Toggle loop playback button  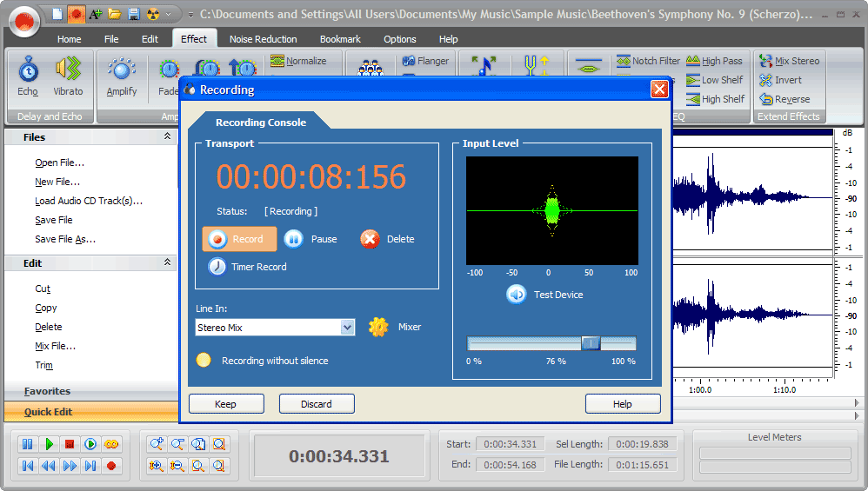click(112, 444)
